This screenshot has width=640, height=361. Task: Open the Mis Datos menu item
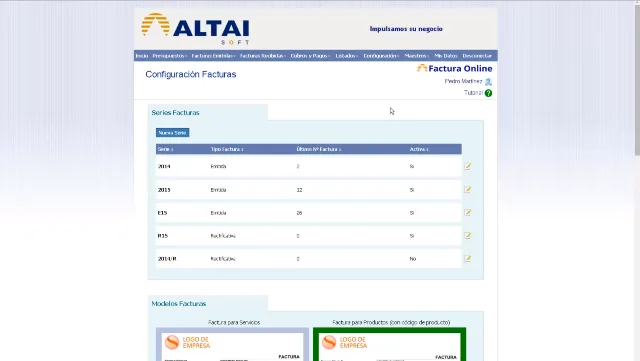446,56
